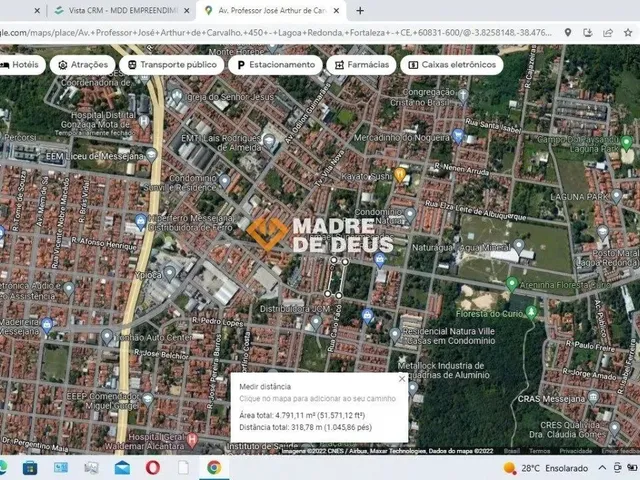Click the Madeireira Messejana shop pin
Image resolution: width=640 pixels, height=480 pixels.
47,325
